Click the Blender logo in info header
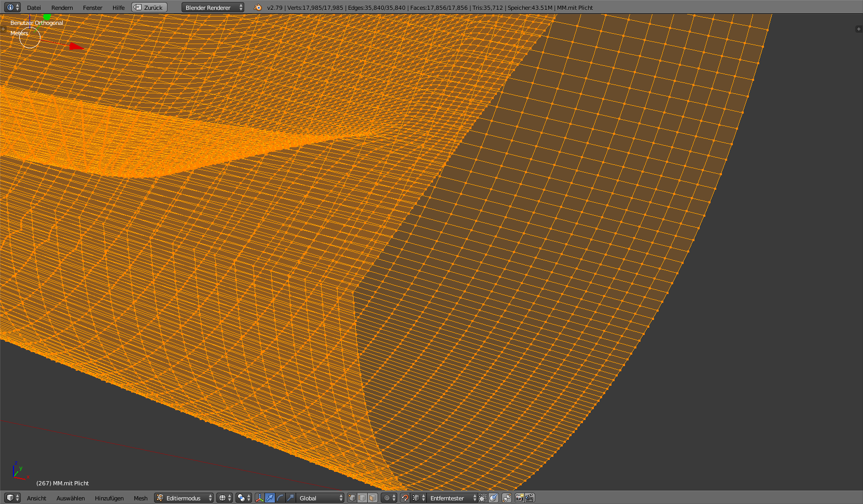The width and height of the screenshot is (863, 504). point(258,7)
